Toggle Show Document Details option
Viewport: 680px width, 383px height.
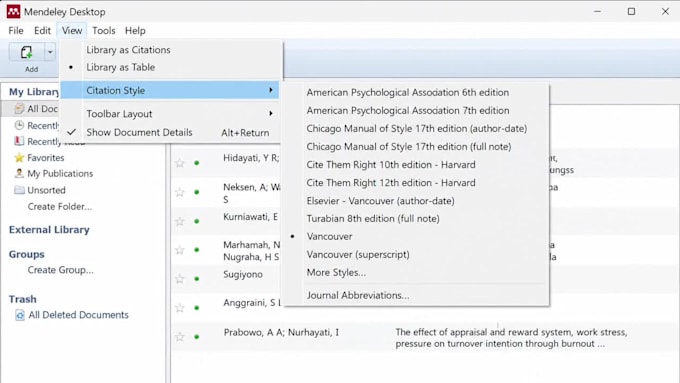(170, 132)
